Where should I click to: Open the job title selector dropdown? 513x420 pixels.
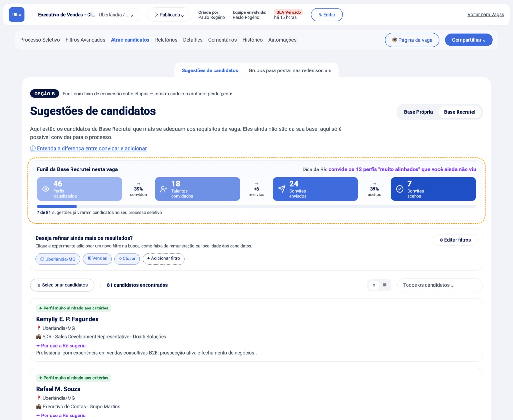[x=86, y=15]
